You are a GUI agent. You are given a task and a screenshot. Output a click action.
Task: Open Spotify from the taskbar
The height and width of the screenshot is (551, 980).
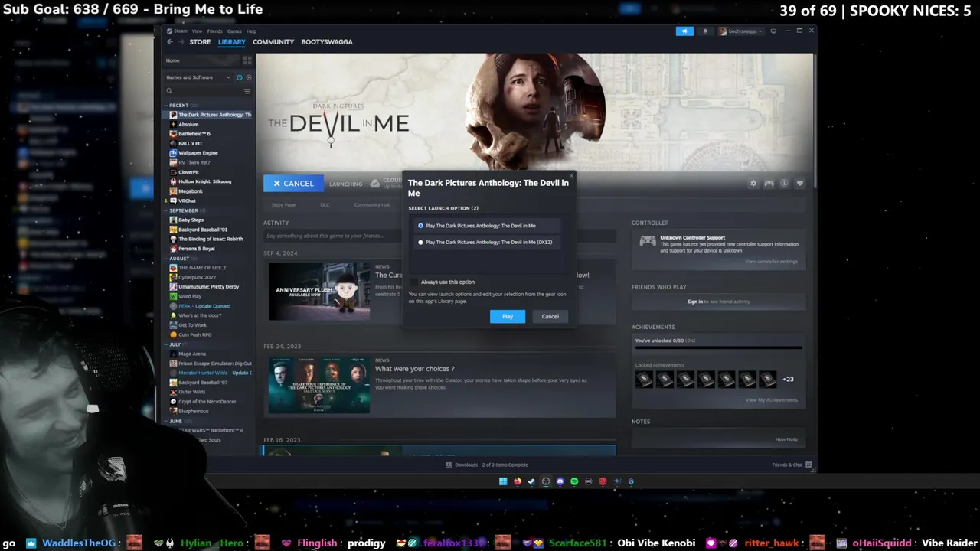[x=574, y=481]
